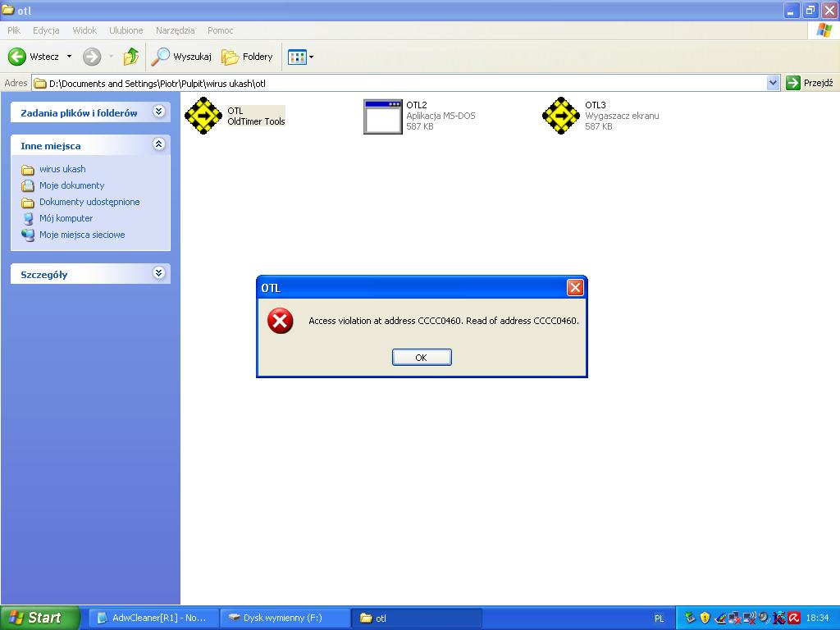
Task: Expand Zadania plików i folderów panel
Action: click(159, 112)
